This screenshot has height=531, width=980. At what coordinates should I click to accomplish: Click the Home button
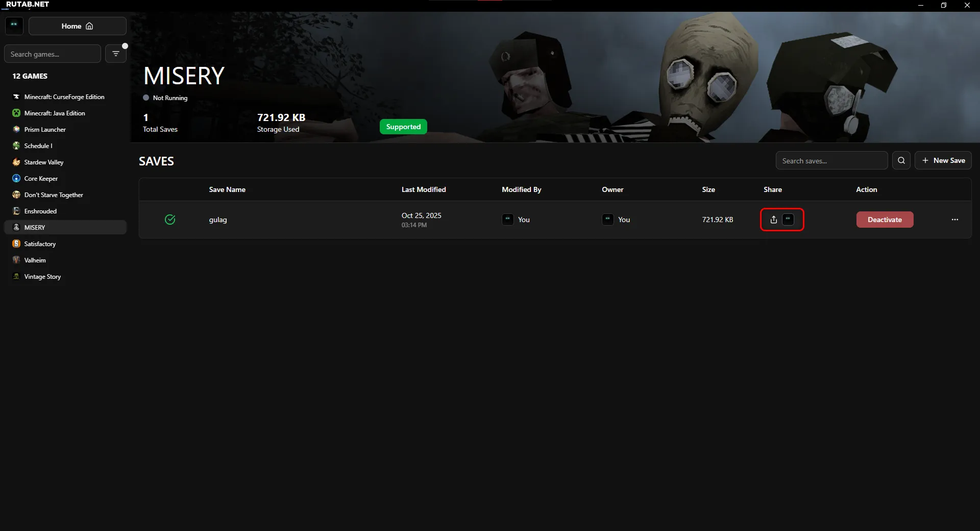pos(77,26)
